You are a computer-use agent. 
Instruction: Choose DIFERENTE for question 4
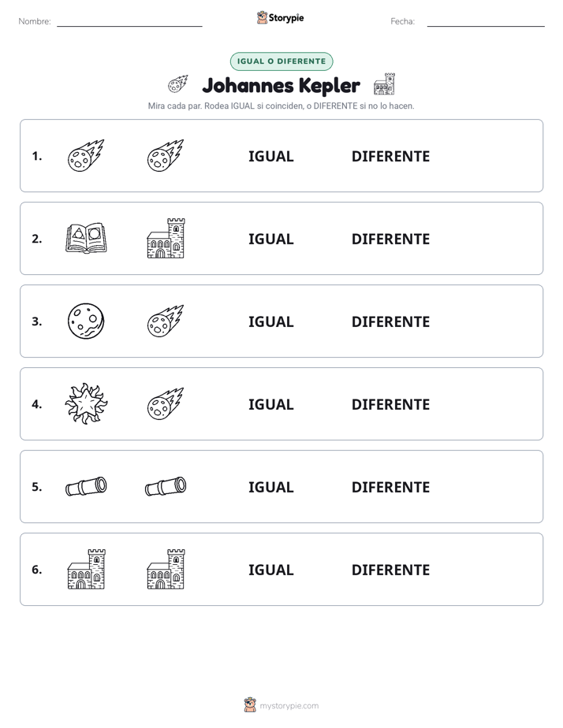pyautogui.click(x=390, y=404)
